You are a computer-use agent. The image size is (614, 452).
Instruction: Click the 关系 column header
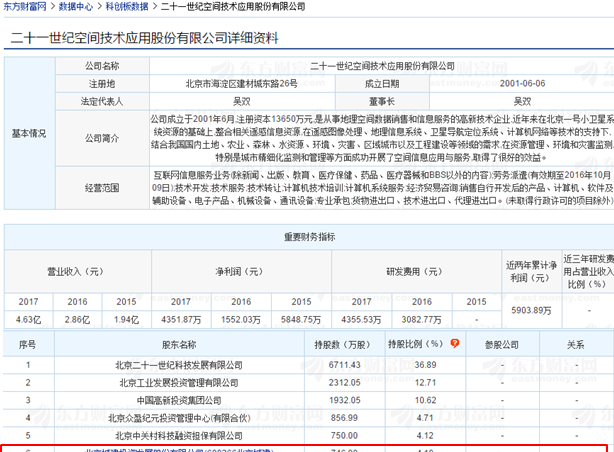pyautogui.click(x=576, y=345)
